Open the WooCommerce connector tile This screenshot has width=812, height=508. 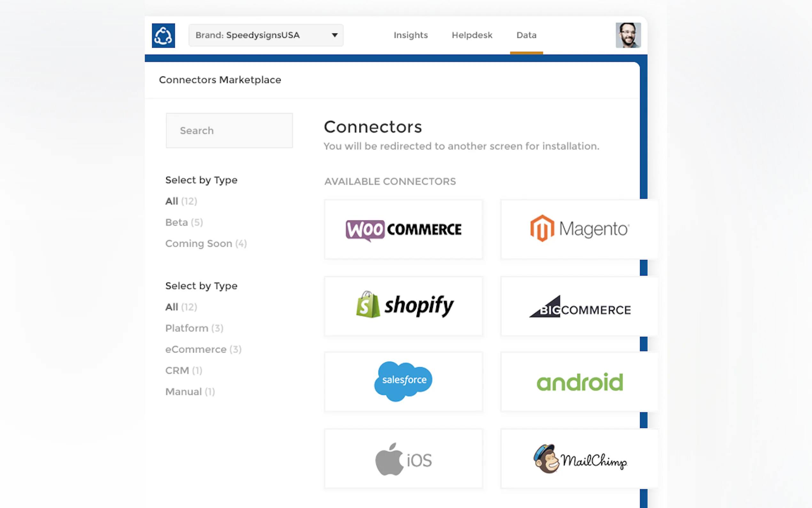click(x=403, y=229)
